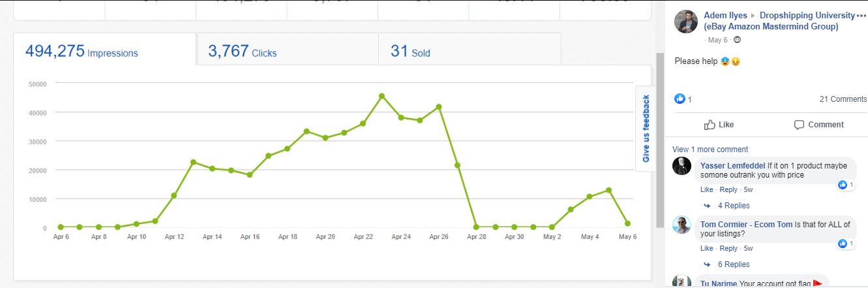This screenshot has width=868, height=288.
Task: Click Tom Cormier's avatar
Action: click(x=682, y=225)
